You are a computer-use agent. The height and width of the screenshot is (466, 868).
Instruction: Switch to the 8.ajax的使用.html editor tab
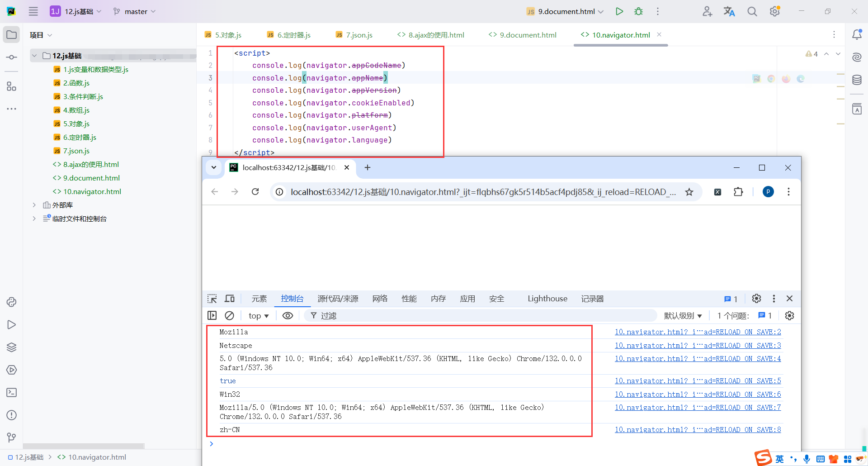(431, 35)
